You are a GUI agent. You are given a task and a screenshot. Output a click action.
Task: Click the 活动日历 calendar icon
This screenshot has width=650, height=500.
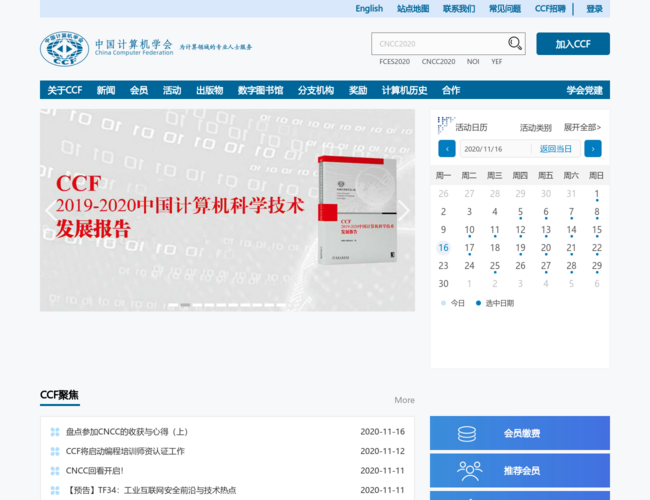point(446,125)
